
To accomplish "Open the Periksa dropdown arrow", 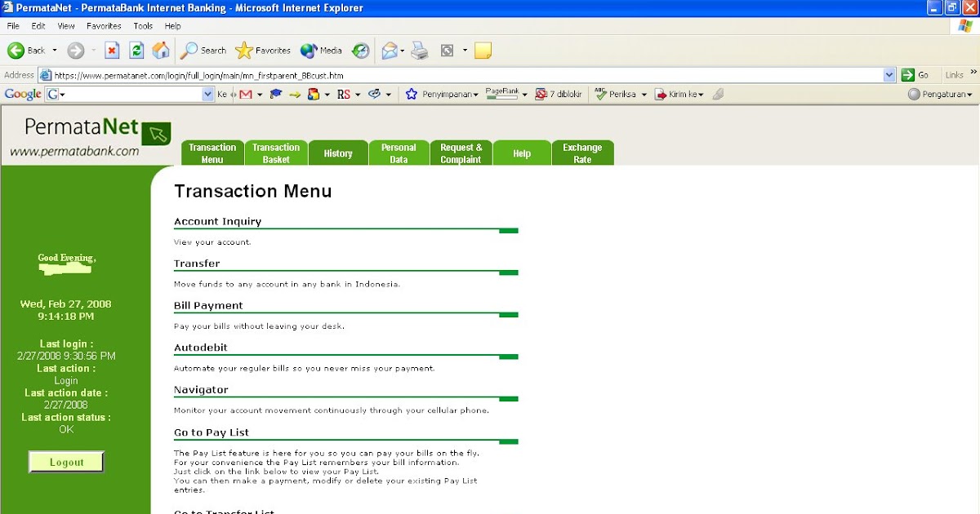I will click(644, 95).
